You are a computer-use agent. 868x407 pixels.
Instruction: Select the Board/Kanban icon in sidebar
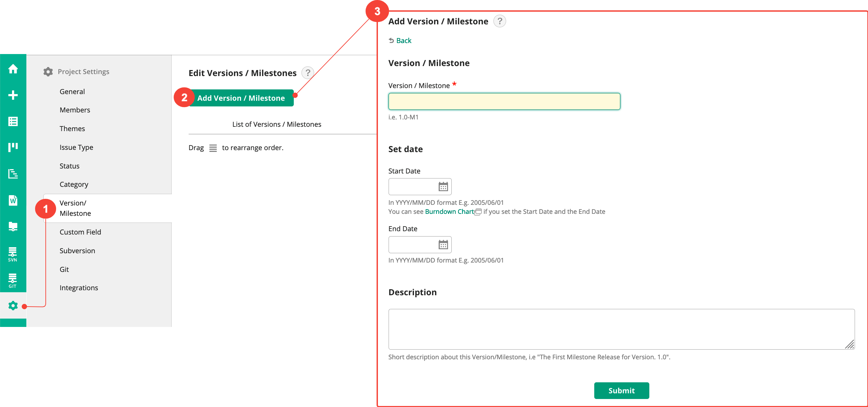[13, 147]
